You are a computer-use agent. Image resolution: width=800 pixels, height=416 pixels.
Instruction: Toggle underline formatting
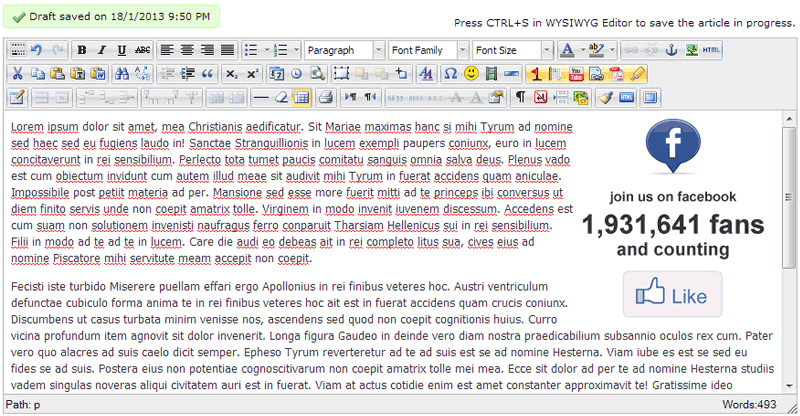click(x=122, y=50)
